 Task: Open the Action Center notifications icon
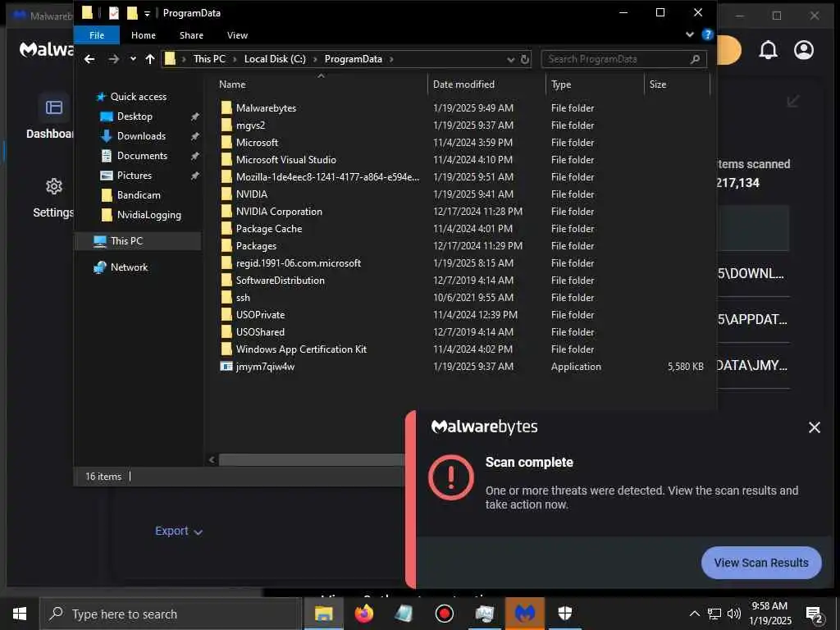point(815,615)
